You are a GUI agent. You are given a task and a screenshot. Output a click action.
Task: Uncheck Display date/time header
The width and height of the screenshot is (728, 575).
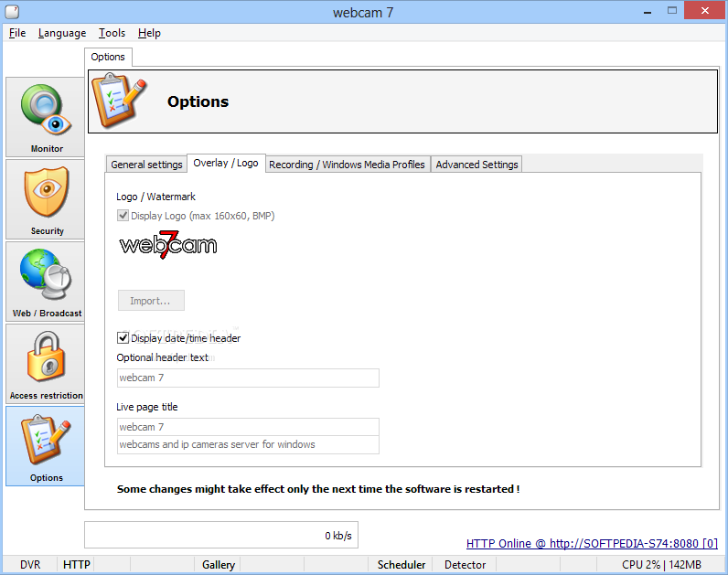(x=123, y=338)
